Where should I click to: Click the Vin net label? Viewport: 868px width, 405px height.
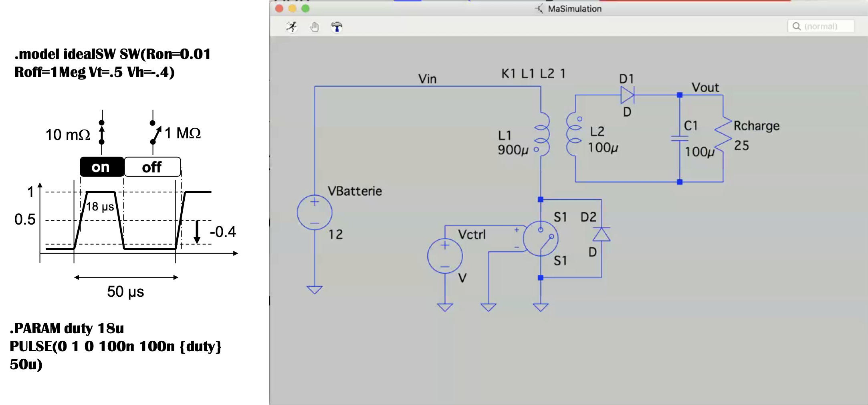(427, 79)
